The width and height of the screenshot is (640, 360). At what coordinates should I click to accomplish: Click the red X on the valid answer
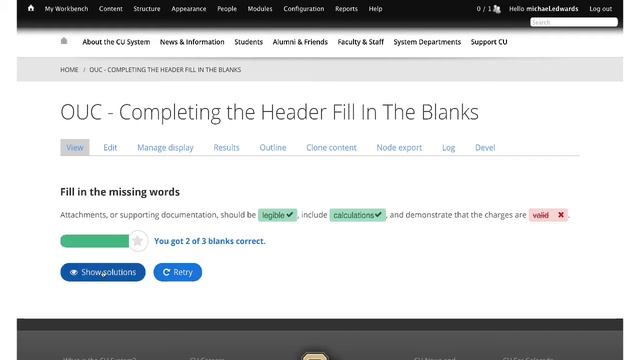pyautogui.click(x=561, y=214)
